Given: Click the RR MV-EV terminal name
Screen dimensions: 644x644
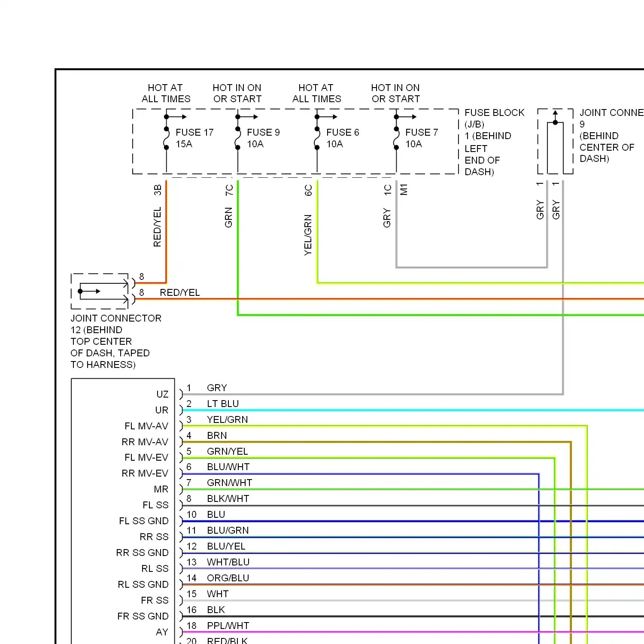Looking at the screenshot, I should (x=145, y=473).
